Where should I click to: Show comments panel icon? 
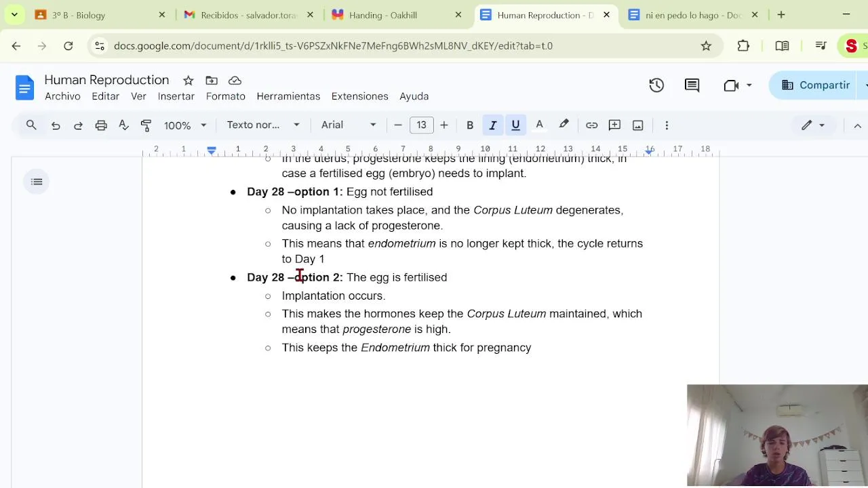click(x=692, y=85)
